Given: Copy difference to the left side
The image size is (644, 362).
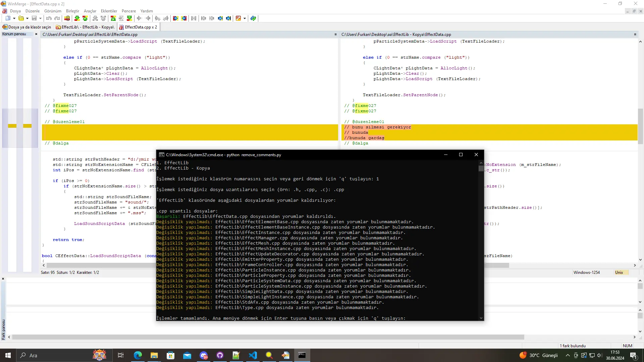Looking at the screenshot, I should click(x=148, y=18).
